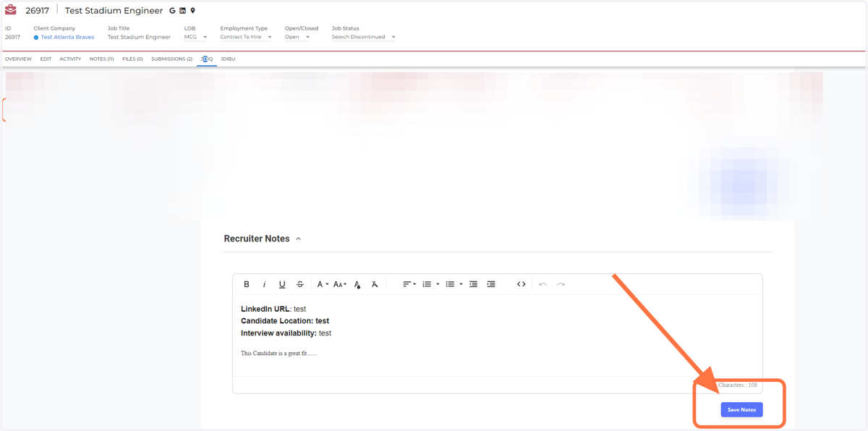
Task: Open the Test Atlanta Braves company link
Action: click(67, 37)
